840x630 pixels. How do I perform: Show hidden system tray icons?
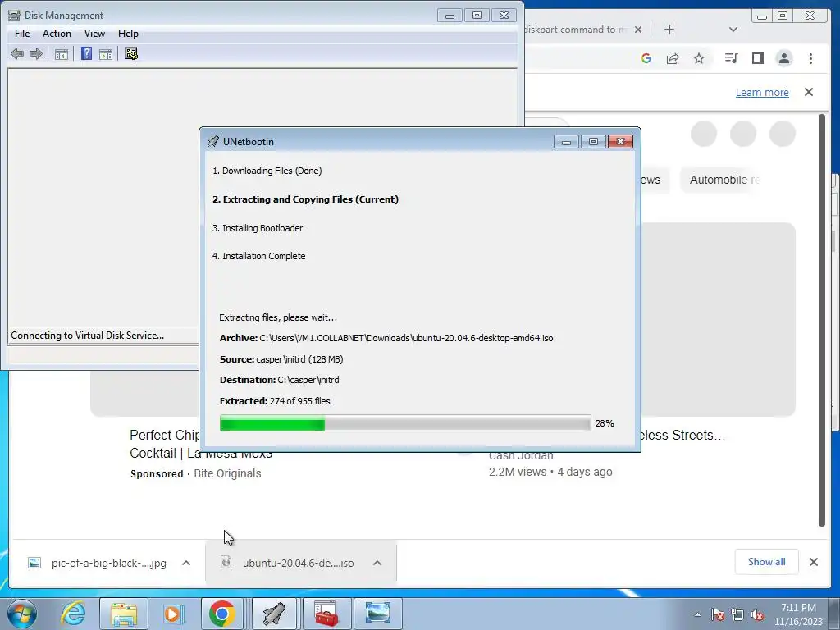pos(697,614)
